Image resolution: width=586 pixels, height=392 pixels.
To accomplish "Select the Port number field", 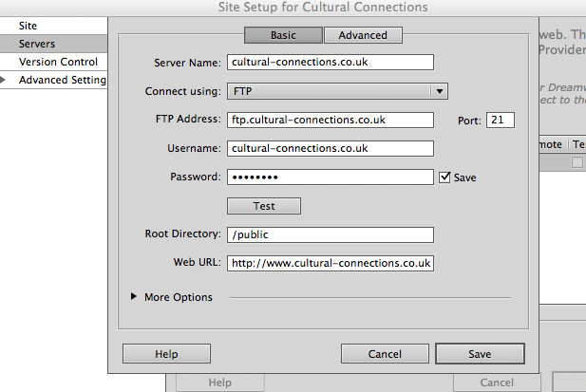I will pyautogui.click(x=500, y=121).
